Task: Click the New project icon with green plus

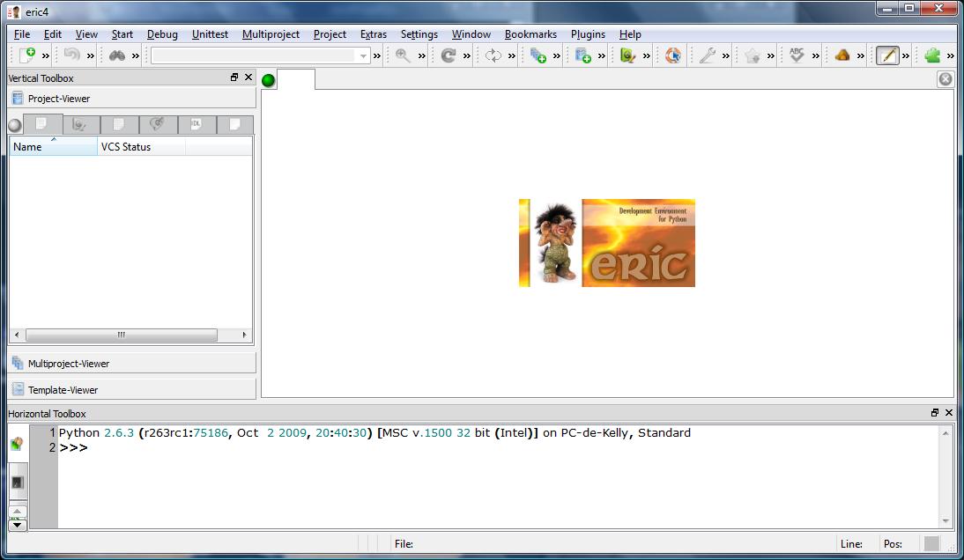Action: pos(582,55)
